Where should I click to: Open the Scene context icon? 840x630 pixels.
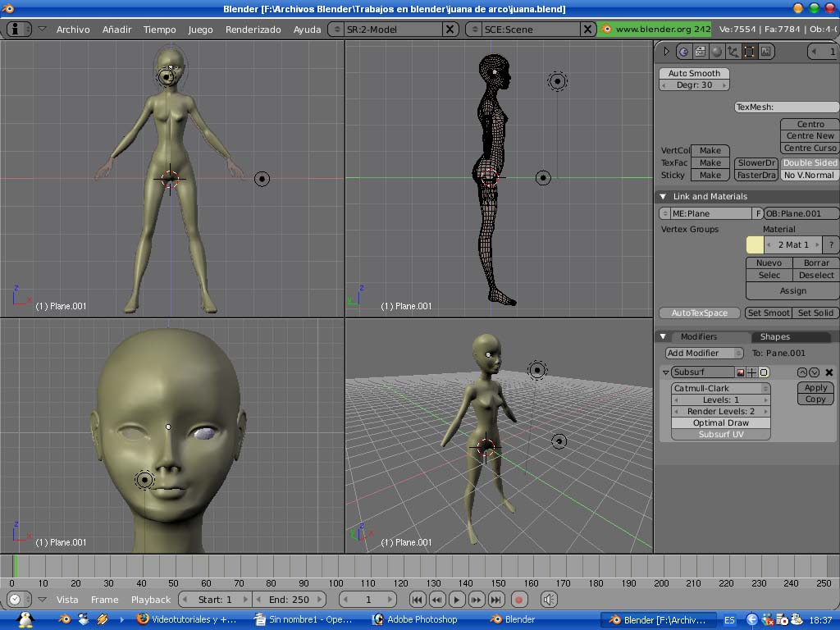pos(765,52)
